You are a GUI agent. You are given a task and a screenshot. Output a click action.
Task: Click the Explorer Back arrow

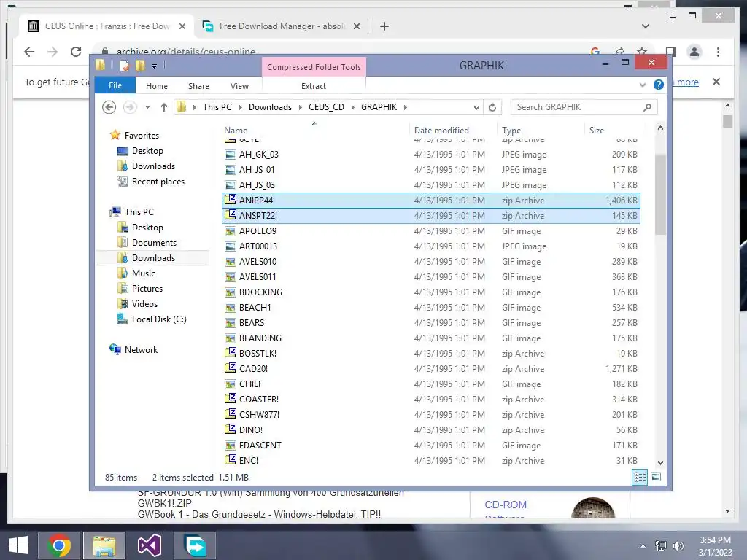[109, 108]
